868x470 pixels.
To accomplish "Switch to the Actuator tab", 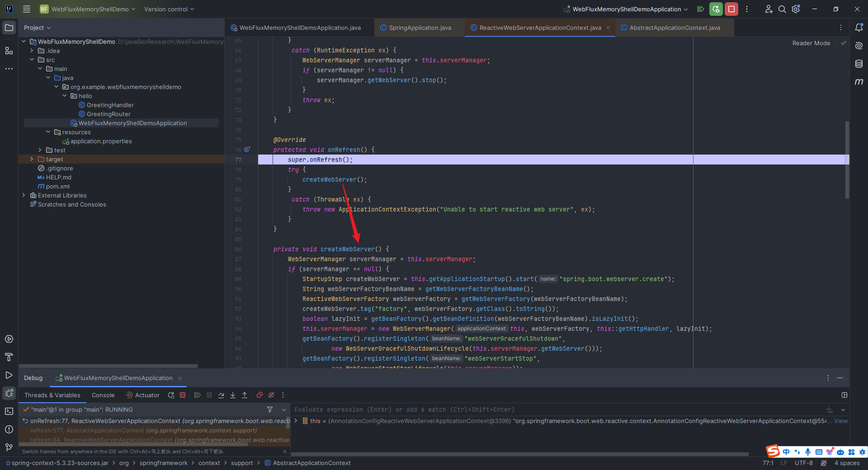I will pyautogui.click(x=143, y=395).
